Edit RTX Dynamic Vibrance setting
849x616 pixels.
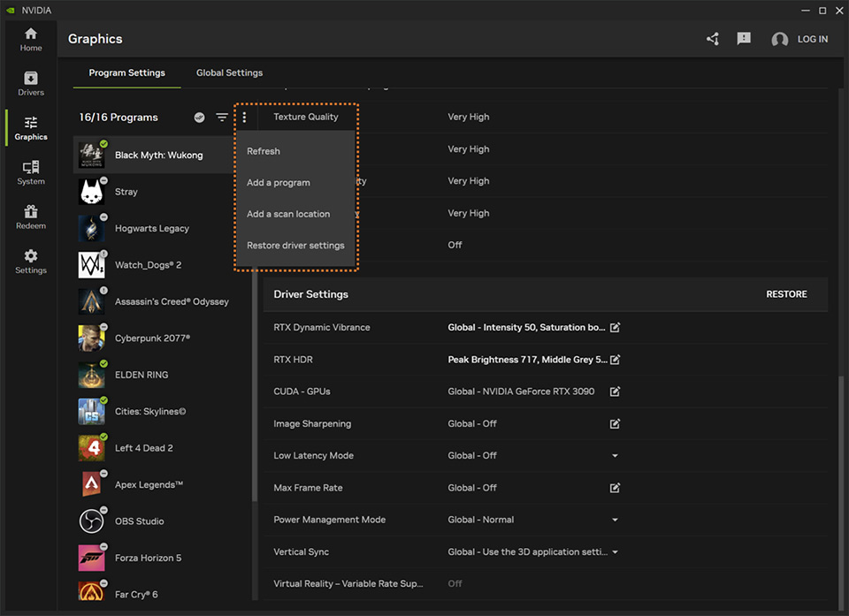(616, 328)
